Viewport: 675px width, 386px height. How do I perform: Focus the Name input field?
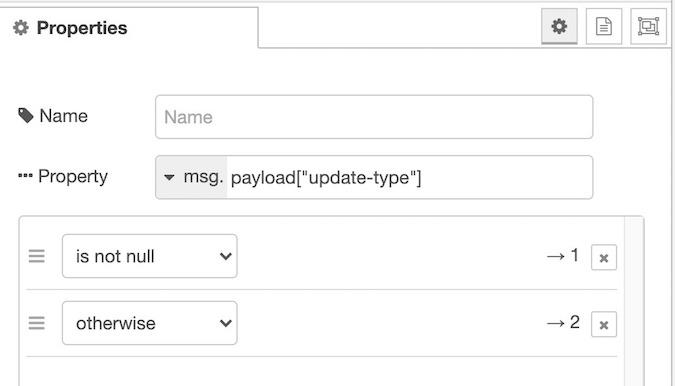coord(374,117)
